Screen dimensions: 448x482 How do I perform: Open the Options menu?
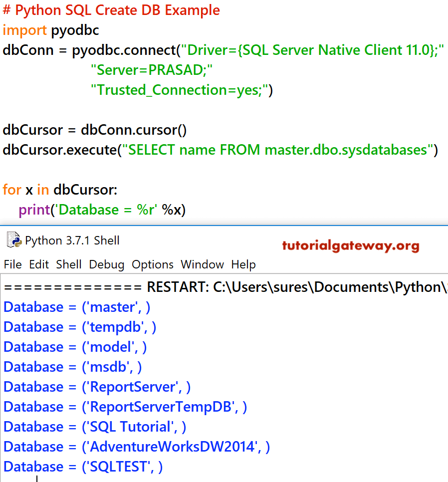coord(152,264)
